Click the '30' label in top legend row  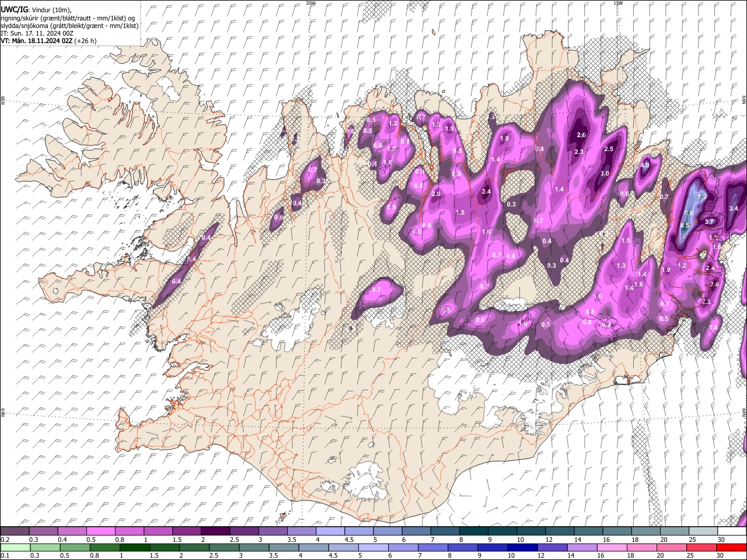pyautogui.click(x=721, y=540)
